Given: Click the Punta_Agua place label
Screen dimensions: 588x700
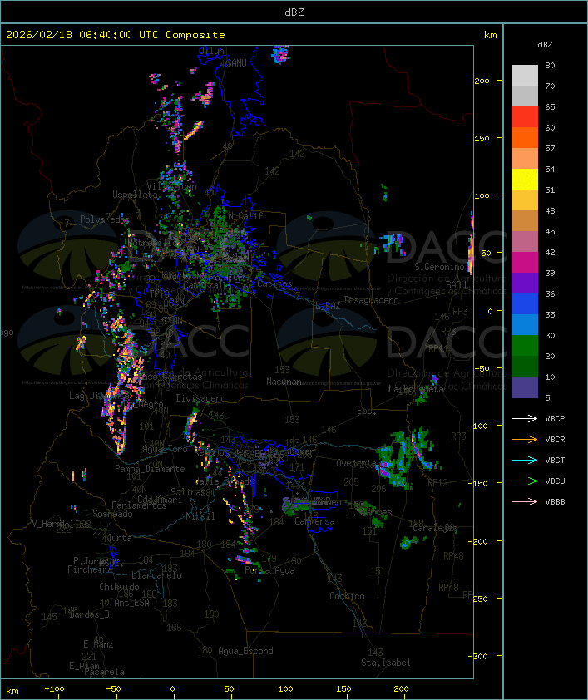Looking at the screenshot, I should (269, 570).
